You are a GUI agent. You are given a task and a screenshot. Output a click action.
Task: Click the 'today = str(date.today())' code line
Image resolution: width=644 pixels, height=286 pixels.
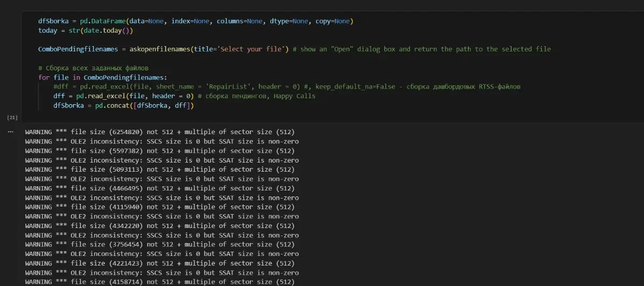pyautogui.click(x=85, y=31)
